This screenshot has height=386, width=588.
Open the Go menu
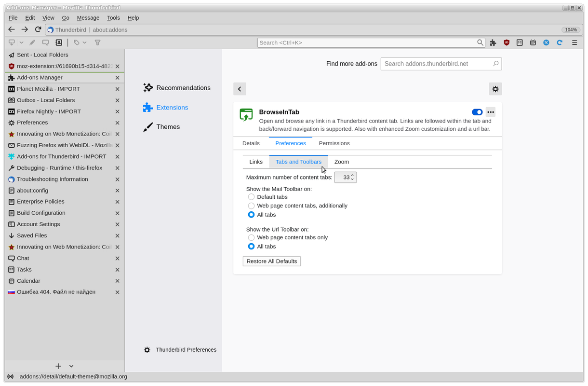click(x=66, y=18)
